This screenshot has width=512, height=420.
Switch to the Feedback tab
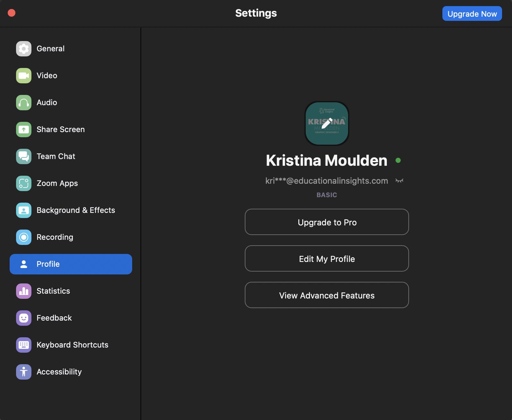click(71, 318)
